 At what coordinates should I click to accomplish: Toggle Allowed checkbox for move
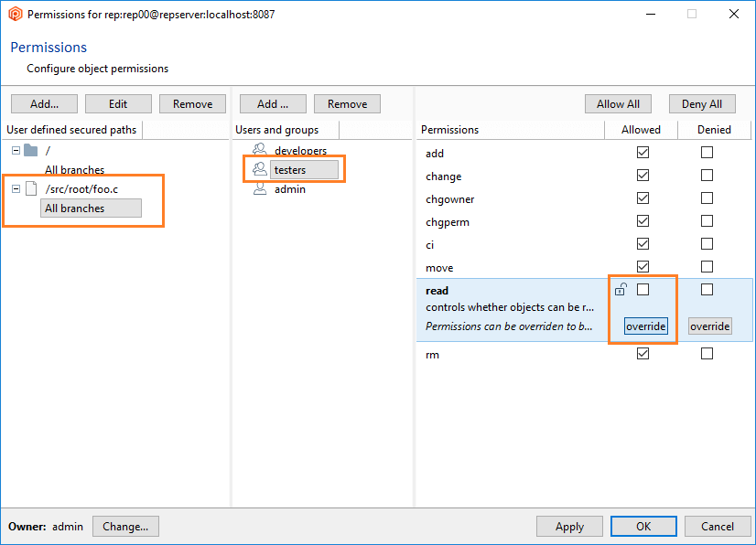coord(643,266)
